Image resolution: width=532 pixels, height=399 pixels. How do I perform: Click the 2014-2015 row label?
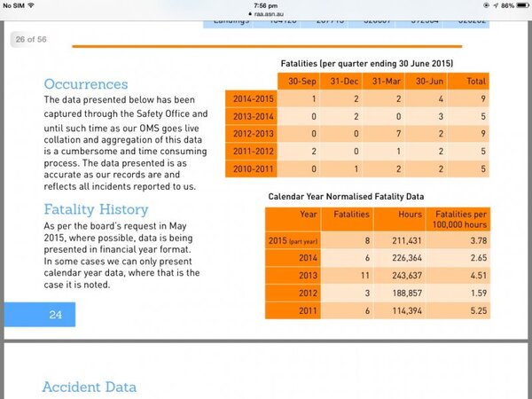point(253,99)
